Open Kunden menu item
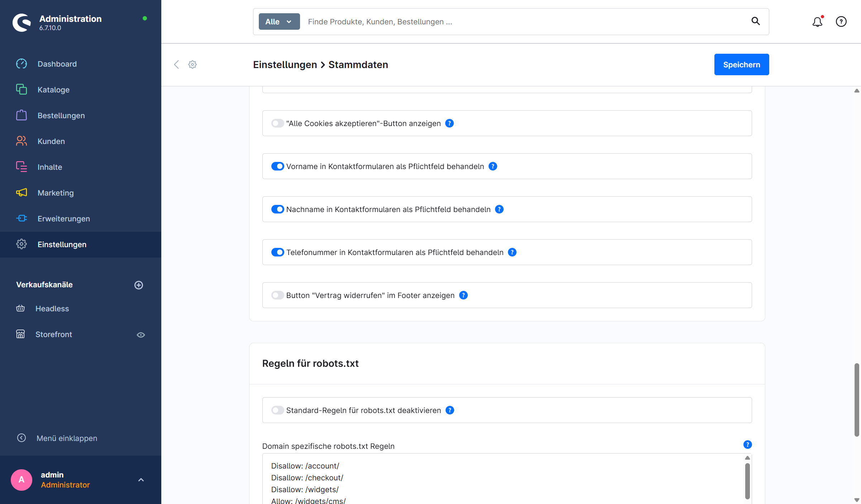 pyautogui.click(x=81, y=141)
